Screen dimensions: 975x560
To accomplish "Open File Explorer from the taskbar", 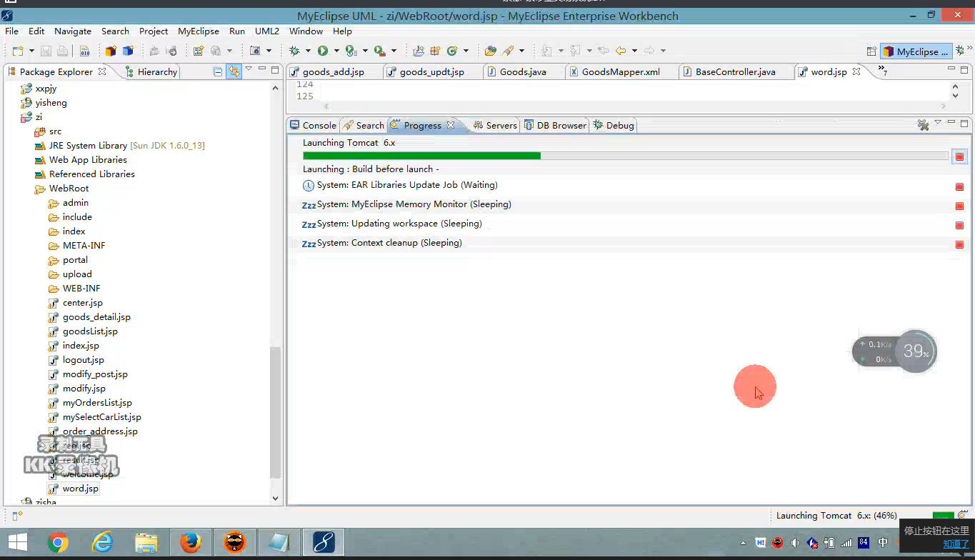I will [x=146, y=544].
